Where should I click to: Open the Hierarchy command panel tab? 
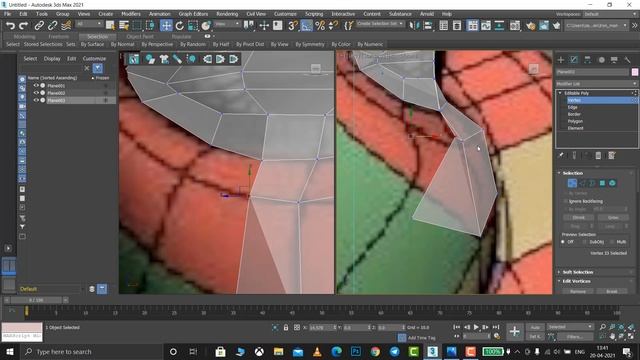[x=587, y=60]
